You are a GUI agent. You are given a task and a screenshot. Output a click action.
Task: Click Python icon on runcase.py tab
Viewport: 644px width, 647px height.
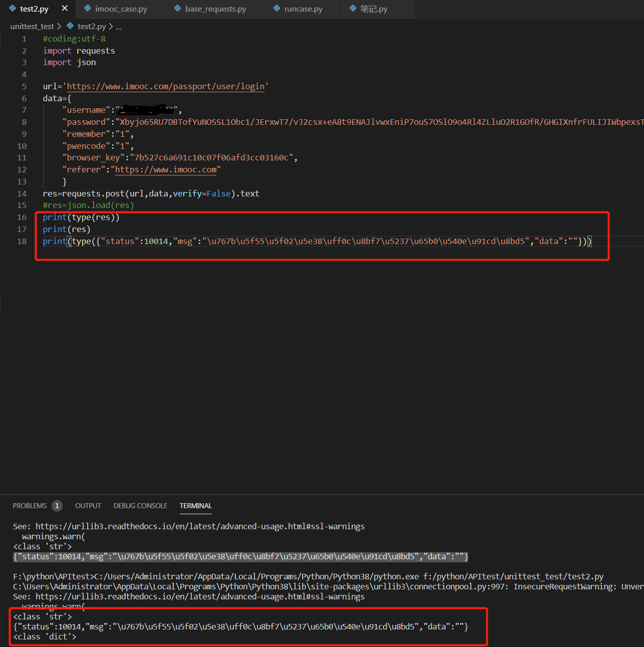tap(276, 9)
